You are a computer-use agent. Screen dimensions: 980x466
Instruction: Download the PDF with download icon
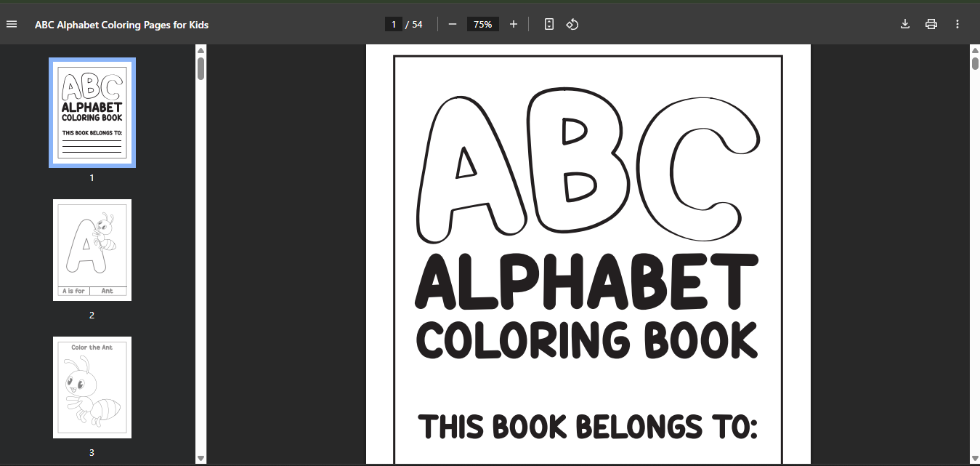[x=905, y=24]
